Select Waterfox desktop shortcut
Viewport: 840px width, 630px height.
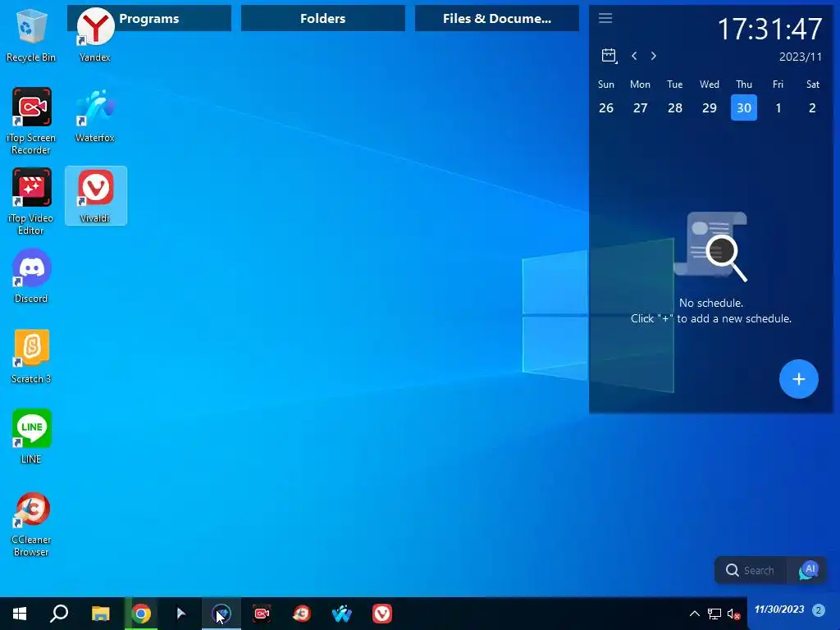(x=95, y=116)
